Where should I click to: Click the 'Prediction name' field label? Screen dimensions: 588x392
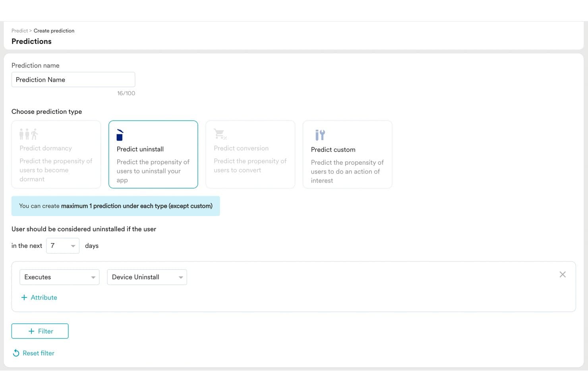[x=35, y=66]
